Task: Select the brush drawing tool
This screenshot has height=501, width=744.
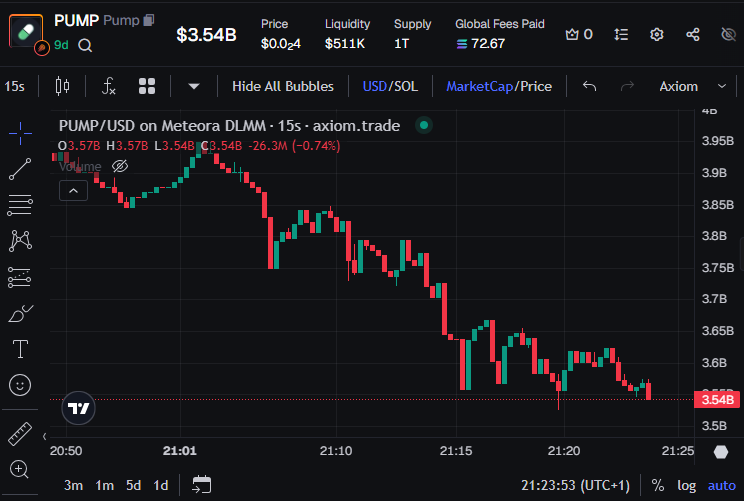Action: [x=20, y=314]
